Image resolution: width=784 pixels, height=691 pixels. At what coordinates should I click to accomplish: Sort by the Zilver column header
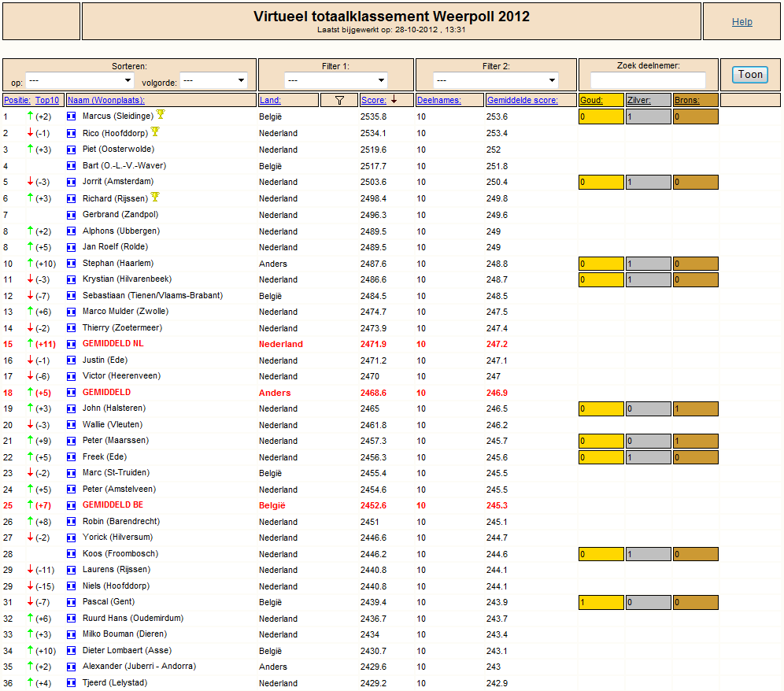click(x=639, y=100)
